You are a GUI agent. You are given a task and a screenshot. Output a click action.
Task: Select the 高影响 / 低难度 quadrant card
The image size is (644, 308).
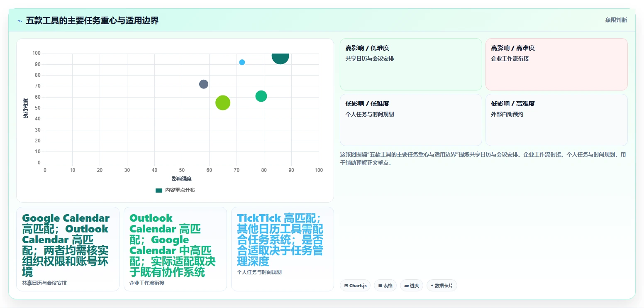click(x=411, y=64)
